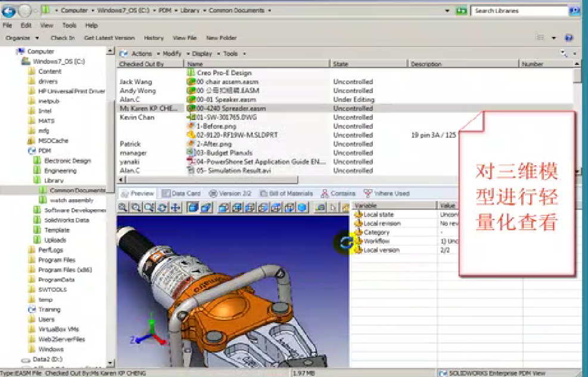588x377 pixels.
Task: Select the watch assembly folder
Action: (71, 200)
